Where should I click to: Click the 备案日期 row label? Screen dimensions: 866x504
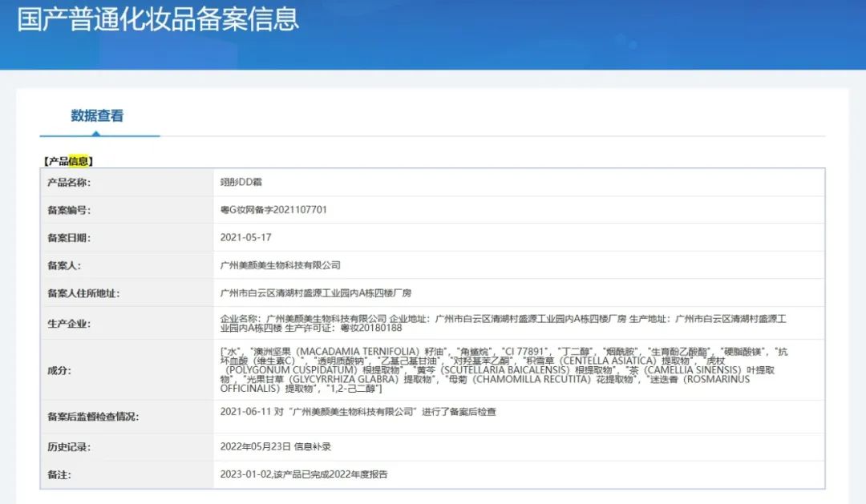(69, 238)
